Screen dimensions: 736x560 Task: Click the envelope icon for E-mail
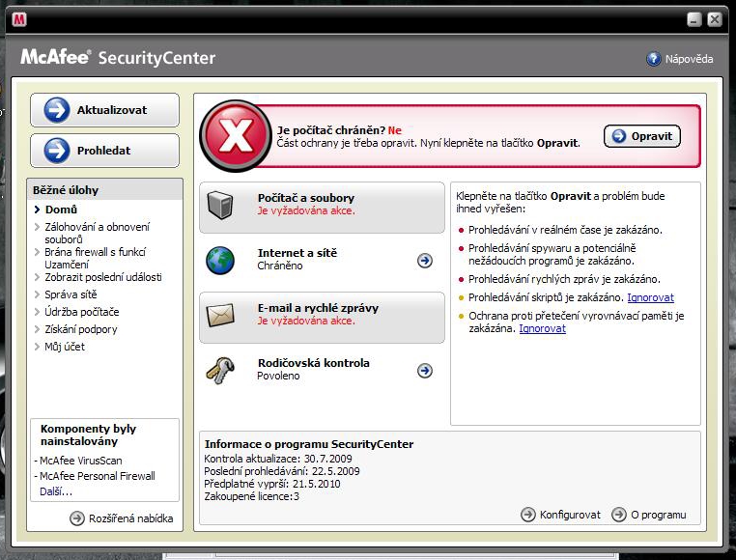[220, 315]
